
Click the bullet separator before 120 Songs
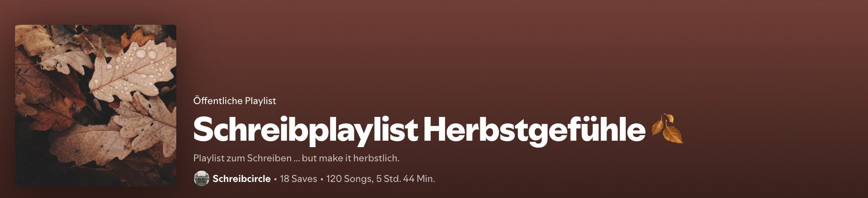pyautogui.click(x=322, y=179)
